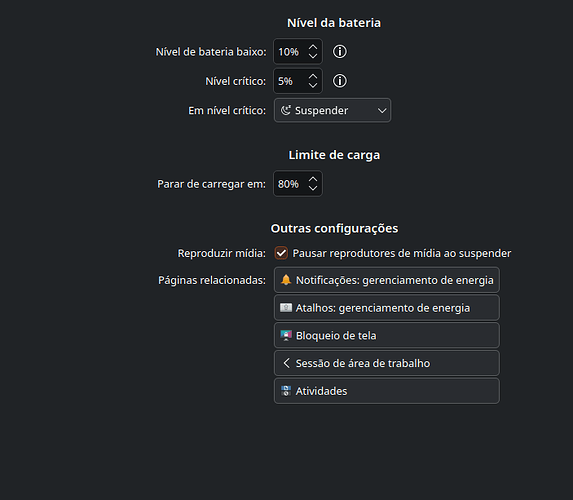Click the moon icon in Suspender combo box

(x=285, y=110)
